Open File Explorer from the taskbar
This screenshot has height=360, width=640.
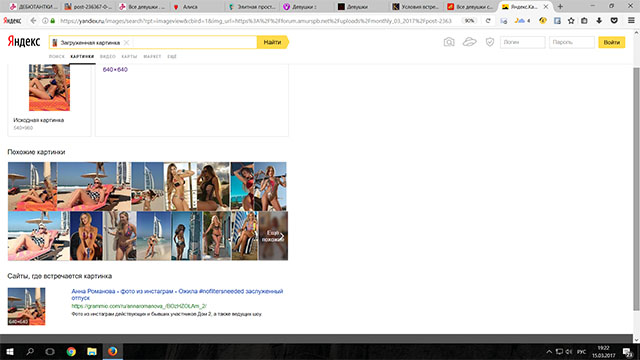(x=92, y=351)
